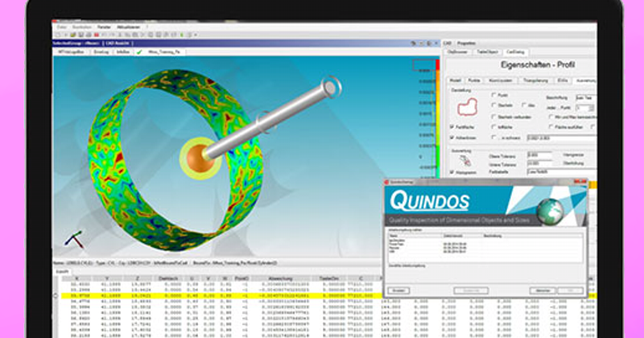This screenshot has width=644, height=338.
Task: Switch to the Mmo_Training_Pa tab
Action: tap(164, 52)
